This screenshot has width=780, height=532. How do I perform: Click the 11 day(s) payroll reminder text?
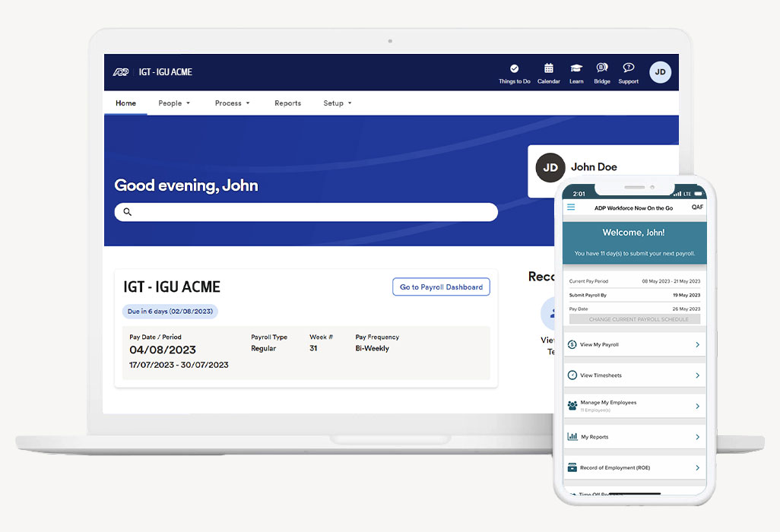634,254
